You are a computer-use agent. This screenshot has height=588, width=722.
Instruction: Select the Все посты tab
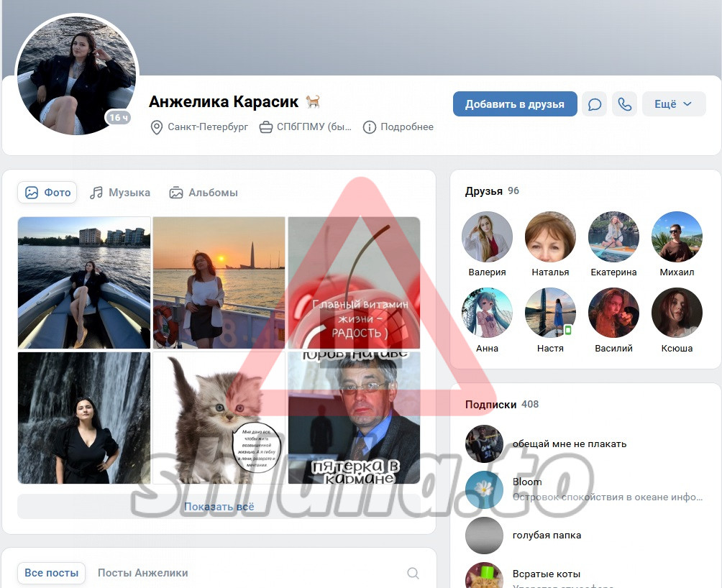point(52,573)
